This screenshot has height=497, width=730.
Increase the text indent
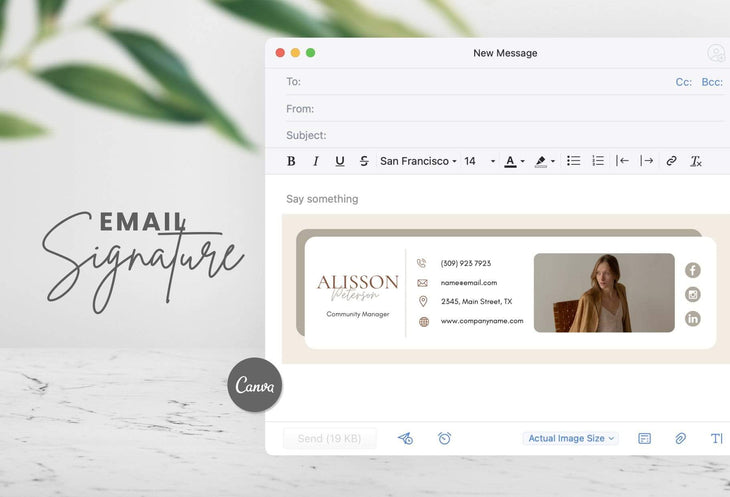point(647,161)
